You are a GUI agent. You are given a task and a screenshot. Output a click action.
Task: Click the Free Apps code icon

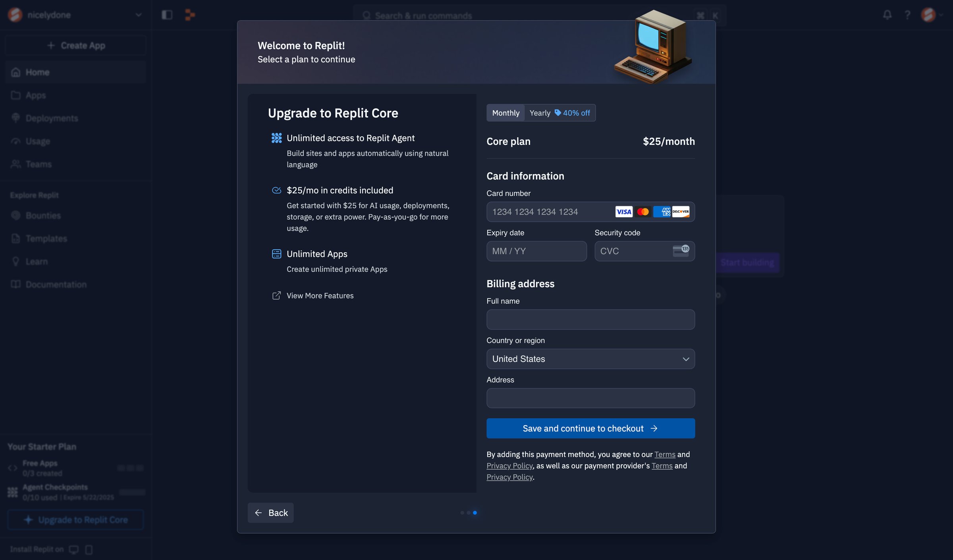pyautogui.click(x=13, y=468)
